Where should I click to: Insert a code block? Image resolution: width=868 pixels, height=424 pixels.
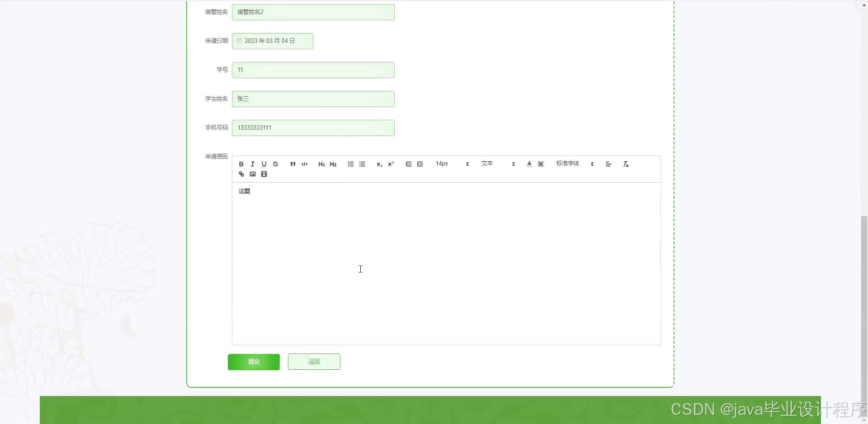tap(305, 164)
